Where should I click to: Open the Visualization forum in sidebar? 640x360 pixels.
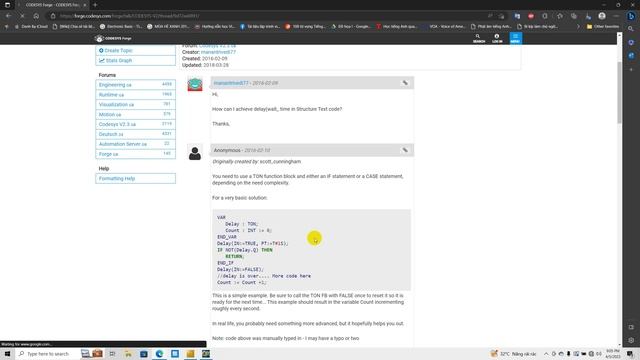[x=135, y=104]
